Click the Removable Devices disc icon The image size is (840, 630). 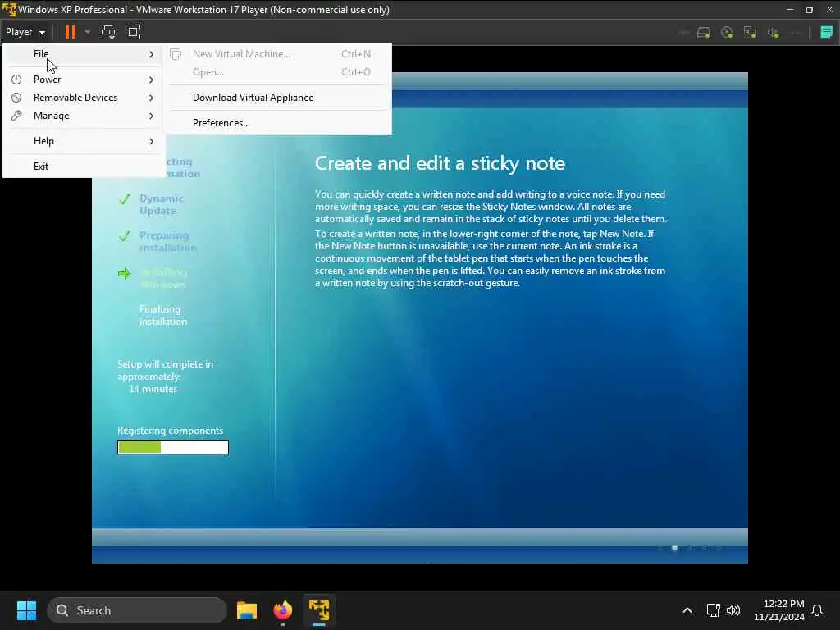[x=16, y=98]
